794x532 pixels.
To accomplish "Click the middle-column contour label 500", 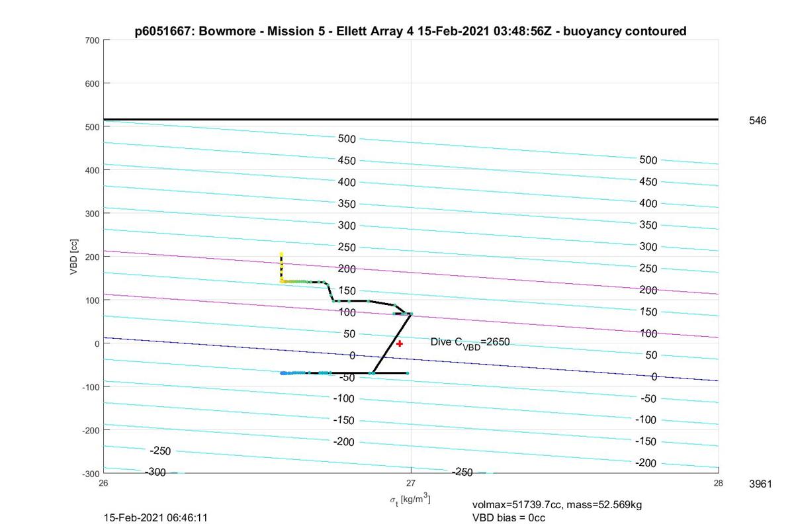I will [x=347, y=139].
